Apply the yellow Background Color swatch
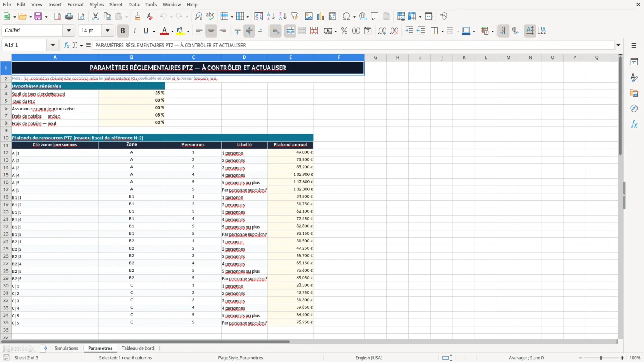644x362 pixels. (180, 31)
